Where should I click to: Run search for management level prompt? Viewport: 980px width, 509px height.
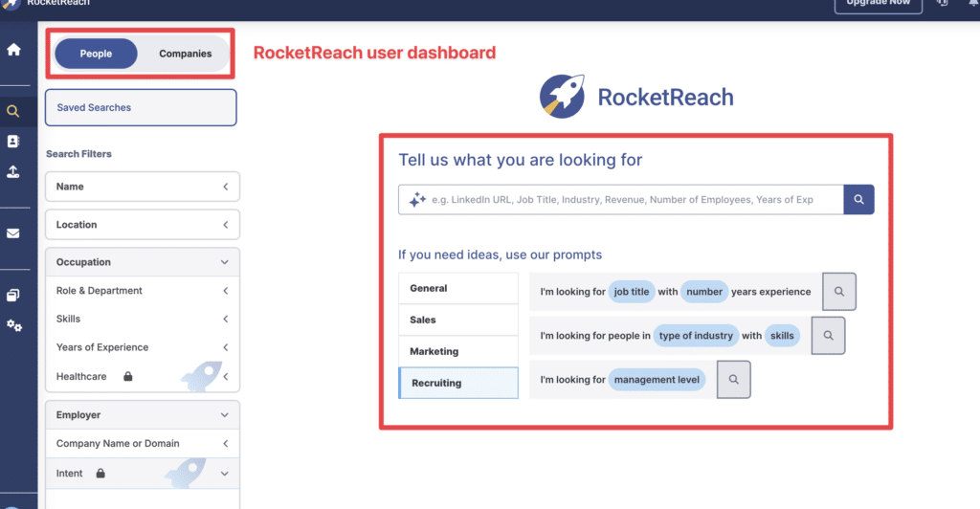click(x=734, y=379)
